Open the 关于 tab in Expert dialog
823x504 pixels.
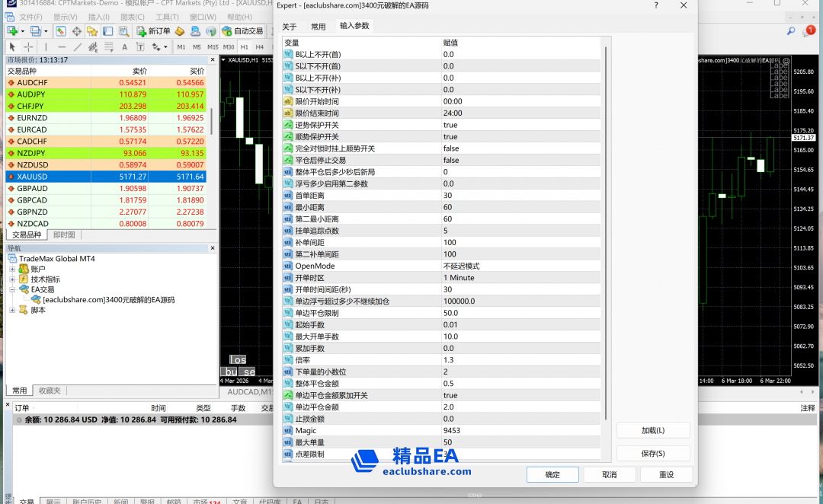[x=290, y=27]
